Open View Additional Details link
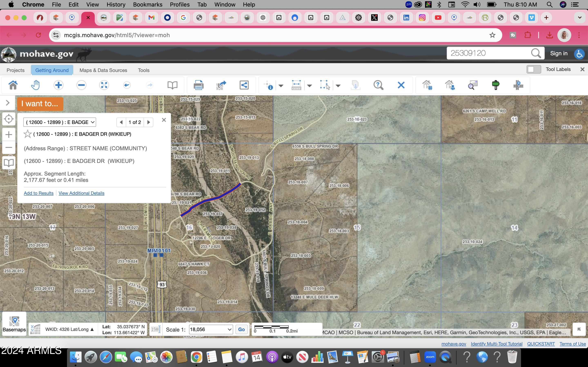The height and width of the screenshot is (367, 588). click(81, 193)
